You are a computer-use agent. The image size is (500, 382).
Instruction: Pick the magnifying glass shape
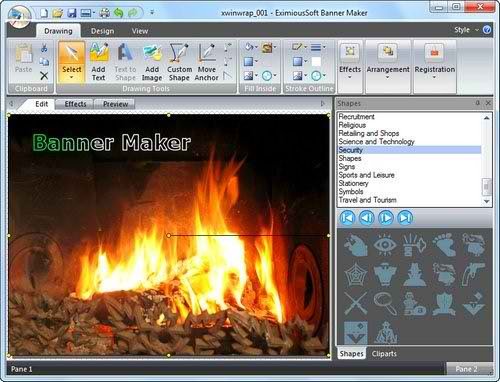(x=385, y=304)
